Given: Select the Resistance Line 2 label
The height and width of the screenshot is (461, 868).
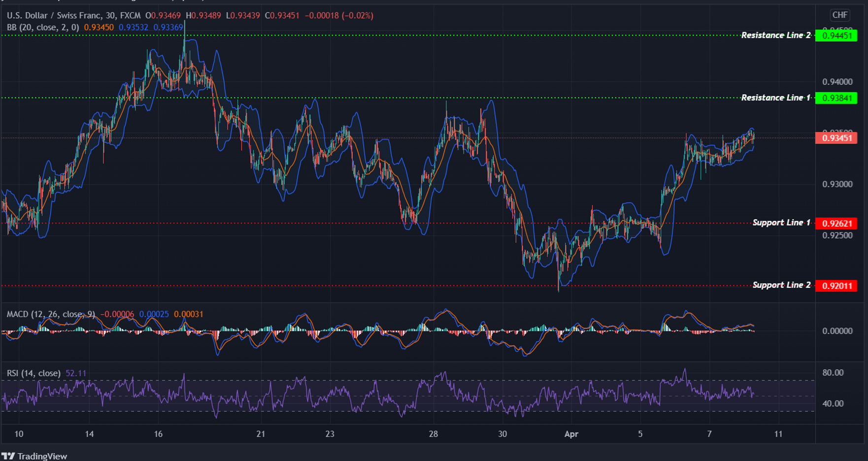Looking at the screenshot, I should coord(777,35).
